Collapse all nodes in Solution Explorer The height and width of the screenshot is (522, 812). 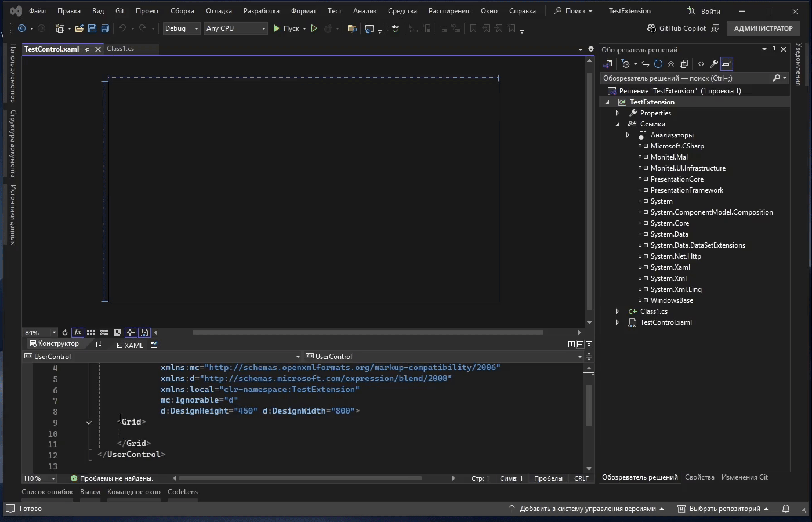coord(671,64)
